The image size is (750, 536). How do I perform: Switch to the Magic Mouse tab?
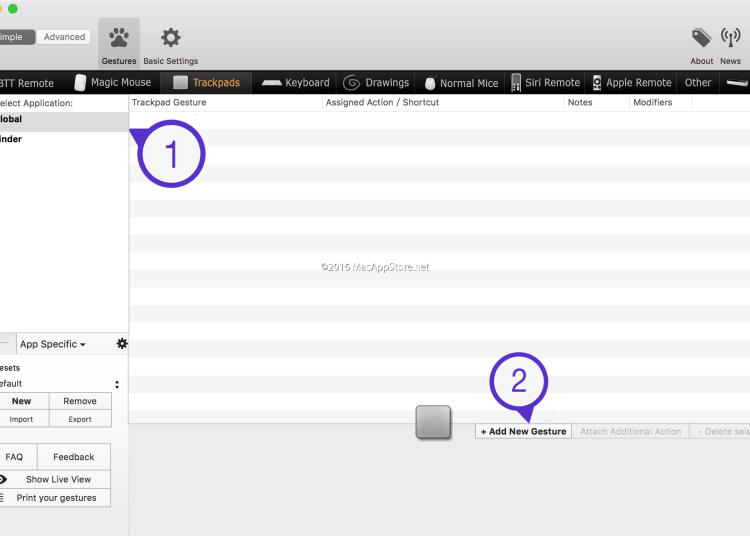click(x=112, y=83)
